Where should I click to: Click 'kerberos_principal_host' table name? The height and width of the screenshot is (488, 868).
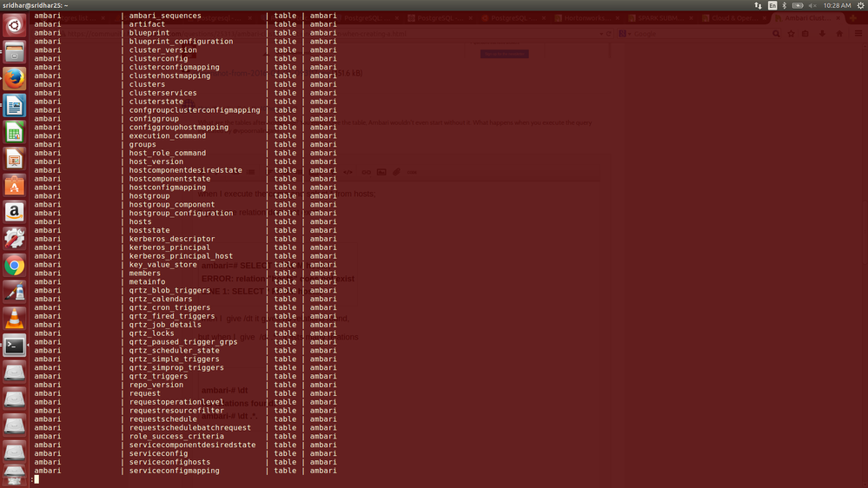tap(181, 256)
